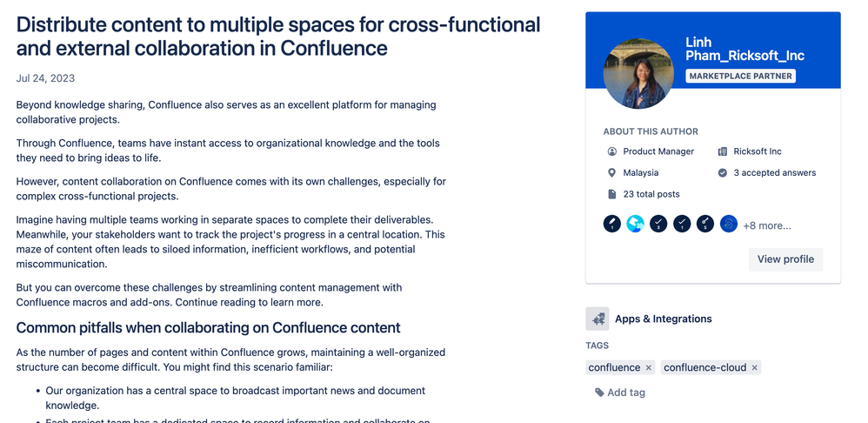Open the Apps & Integrations category link

pos(664,319)
